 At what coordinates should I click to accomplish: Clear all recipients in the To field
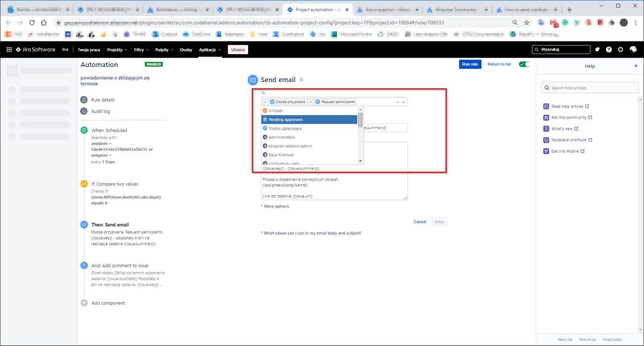[x=397, y=102]
